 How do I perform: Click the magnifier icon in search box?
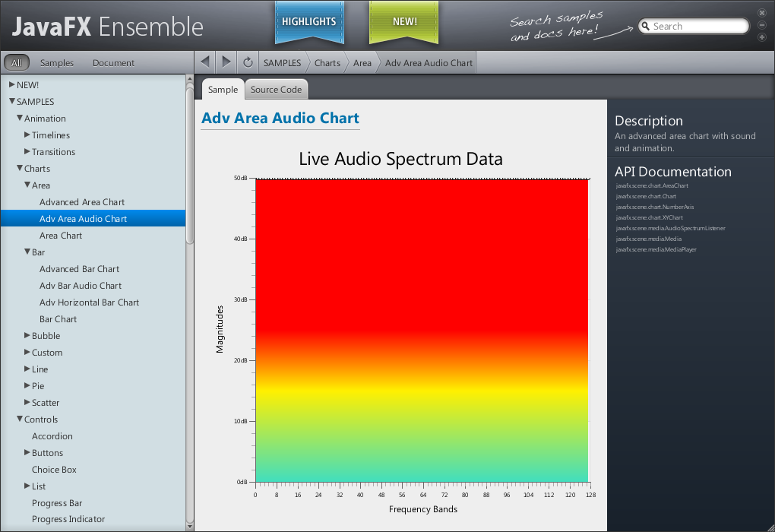(646, 27)
